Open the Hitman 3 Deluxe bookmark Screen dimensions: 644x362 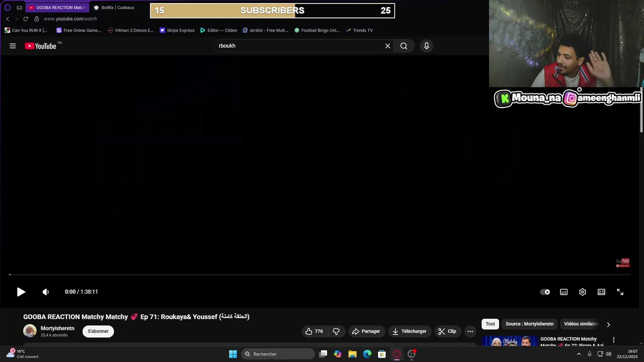point(131,30)
